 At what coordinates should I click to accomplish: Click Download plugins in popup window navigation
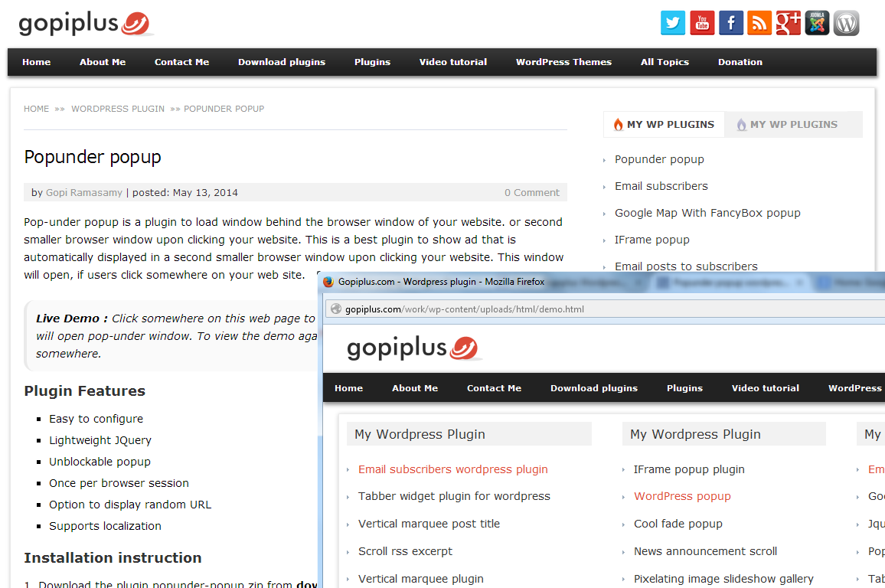[x=594, y=388]
